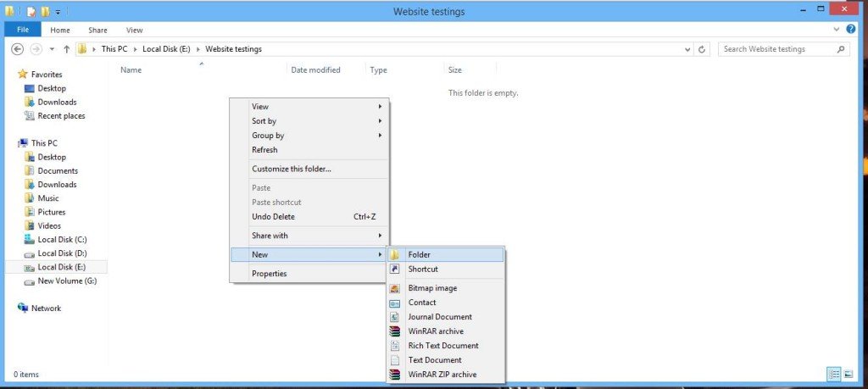Click the New folder icon in quick access toolbar
The image size is (868, 389).
click(44, 11)
